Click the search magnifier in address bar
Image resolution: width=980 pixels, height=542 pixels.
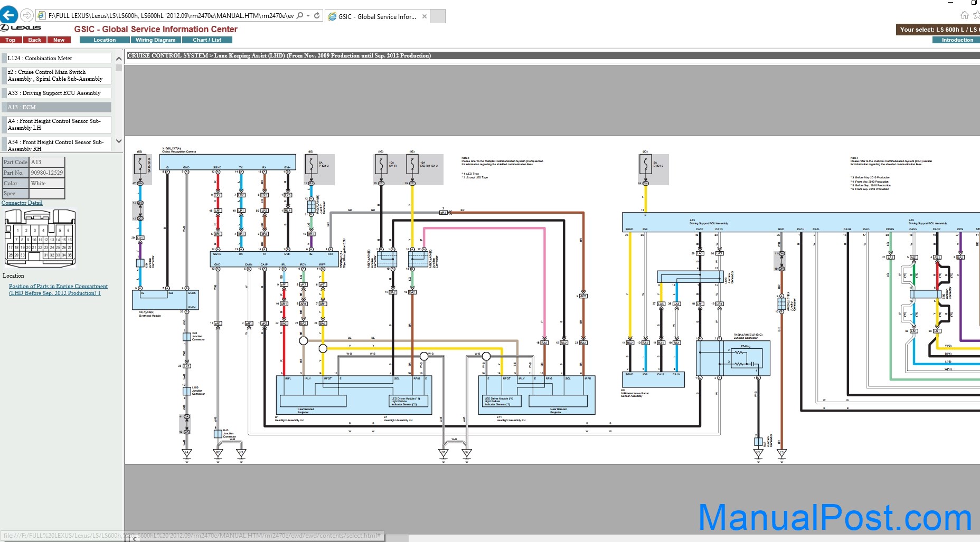(300, 16)
